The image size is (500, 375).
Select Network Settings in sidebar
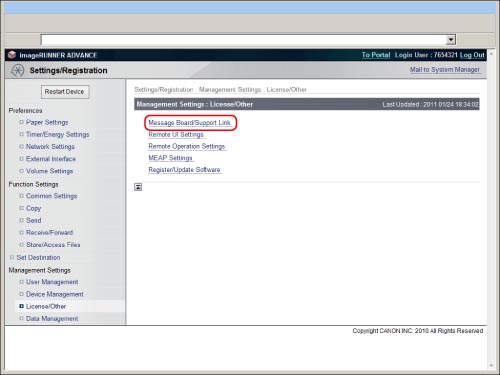point(50,147)
